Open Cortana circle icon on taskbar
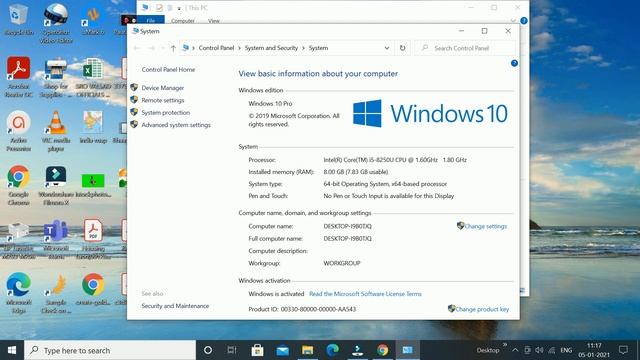 pyautogui.click(x=208, y=350)
